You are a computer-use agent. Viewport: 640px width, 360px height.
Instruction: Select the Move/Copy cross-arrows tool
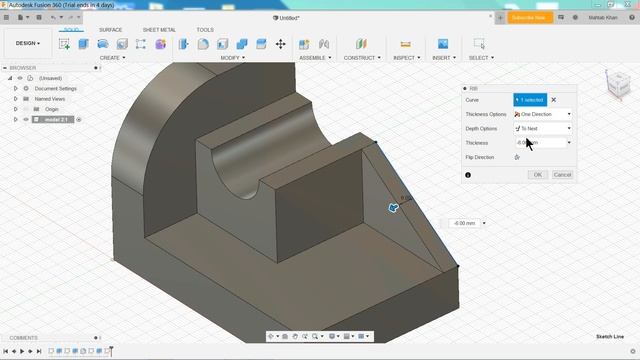280,44
